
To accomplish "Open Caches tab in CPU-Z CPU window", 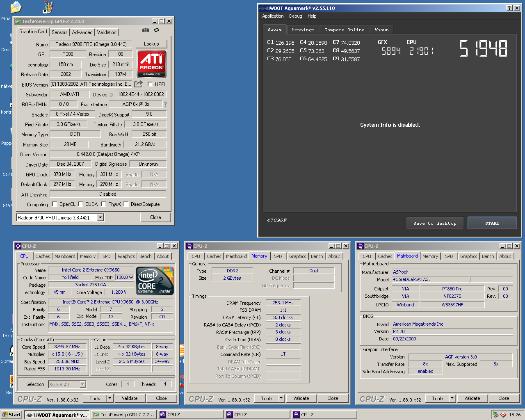I will [43, 256].
